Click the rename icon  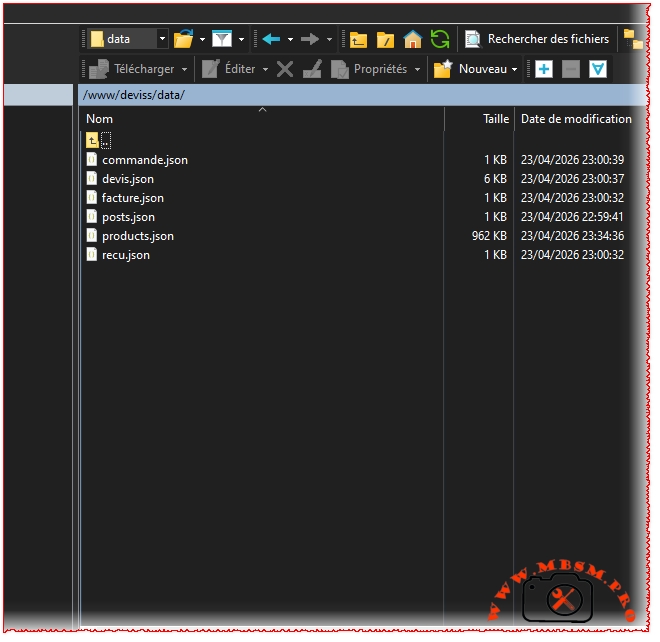tap(312, 69)
